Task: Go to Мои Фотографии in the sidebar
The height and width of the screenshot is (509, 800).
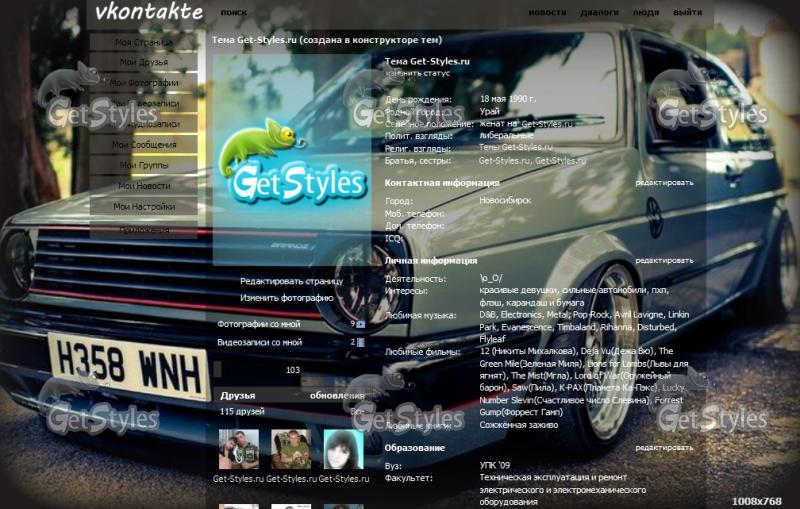Action: pyautogui.click(x=144, y=83)
